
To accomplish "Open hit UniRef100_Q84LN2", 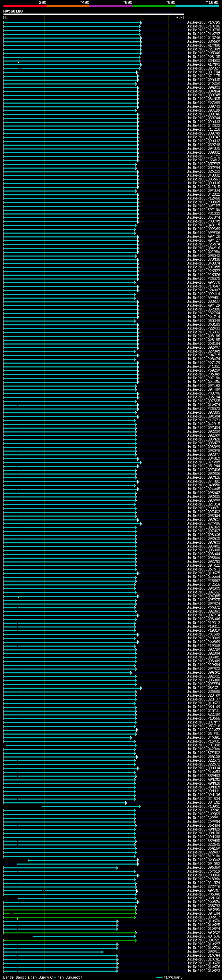I will pos(203,803).
